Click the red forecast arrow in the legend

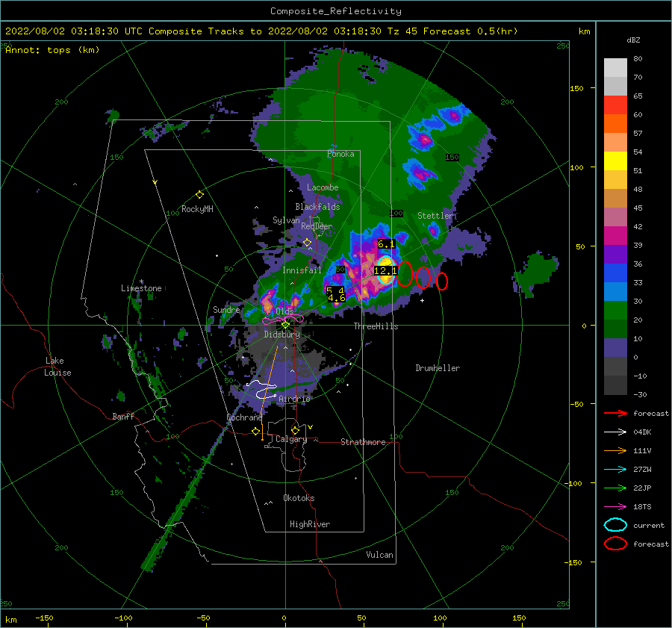[x=615, y=413]
